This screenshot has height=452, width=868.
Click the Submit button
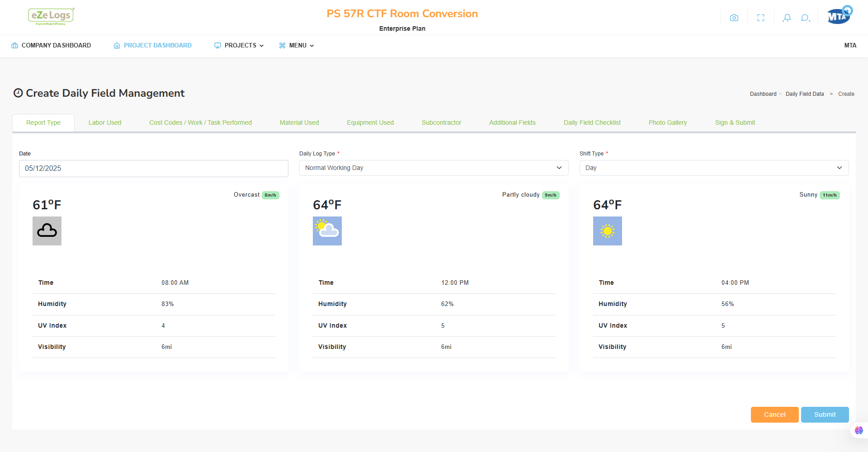[x=825, y=414]
